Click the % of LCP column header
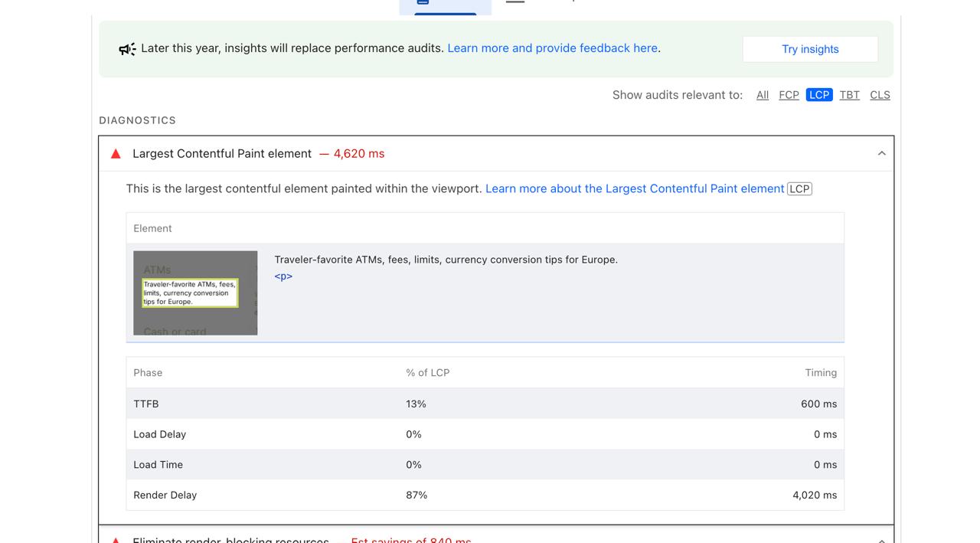 427,373
